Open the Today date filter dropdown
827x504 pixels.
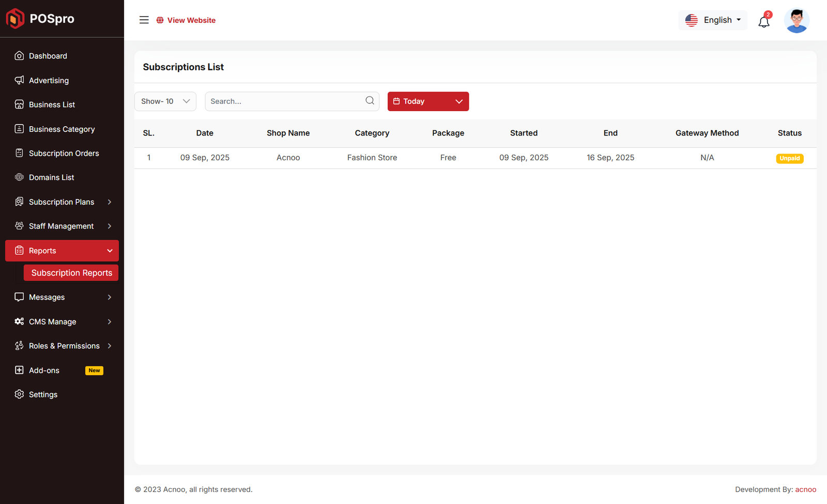(428, 101)
